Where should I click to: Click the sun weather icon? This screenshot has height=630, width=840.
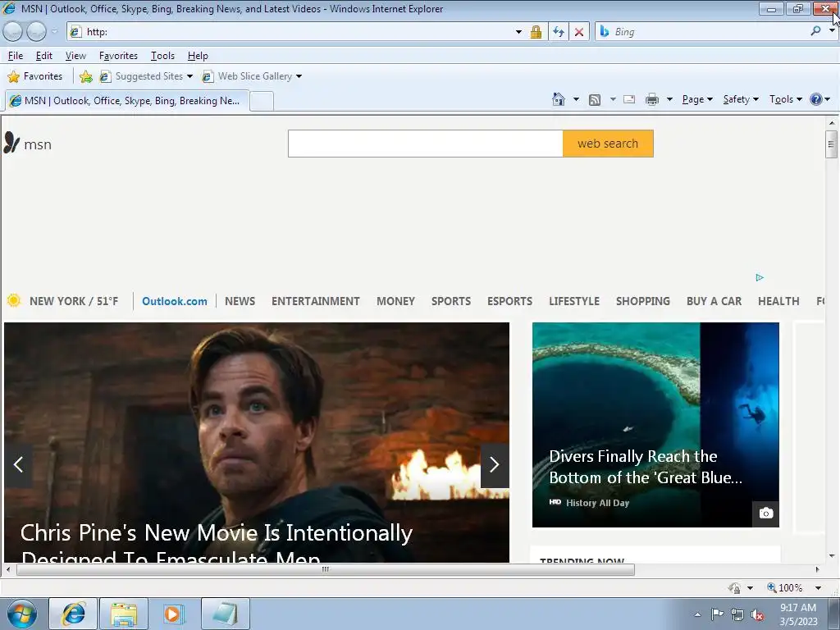coord(14,300)
